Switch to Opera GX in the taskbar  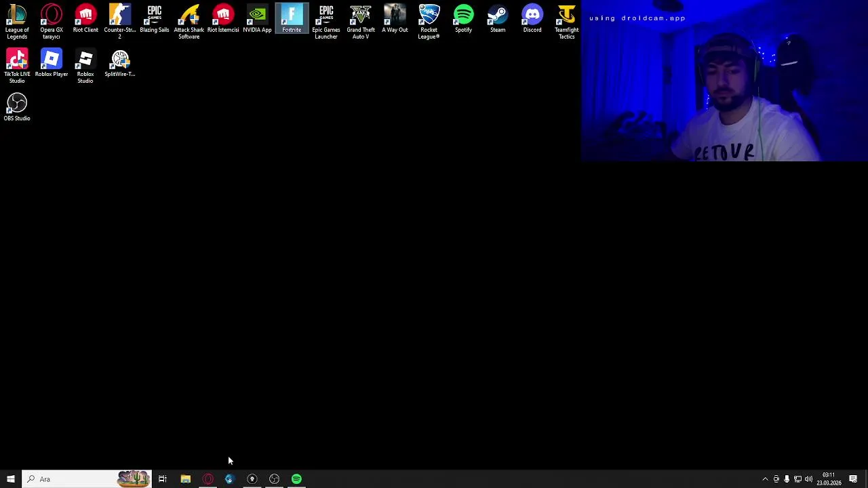(208, 479)
